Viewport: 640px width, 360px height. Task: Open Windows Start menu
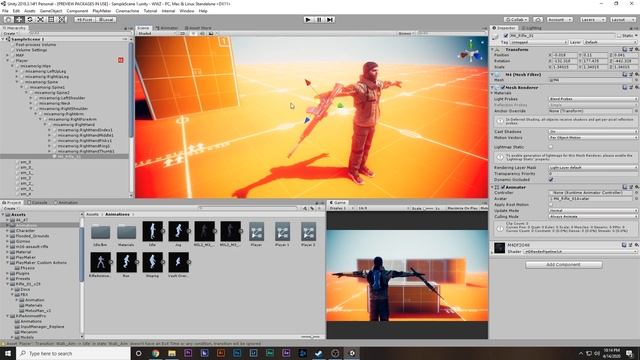(8, 353)
